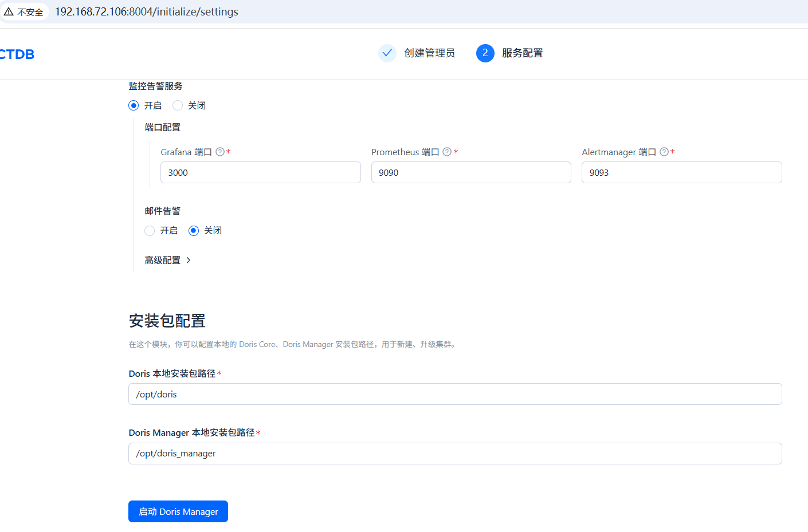Select 关闭 radio under 邮件告警

tap(194, 231)
